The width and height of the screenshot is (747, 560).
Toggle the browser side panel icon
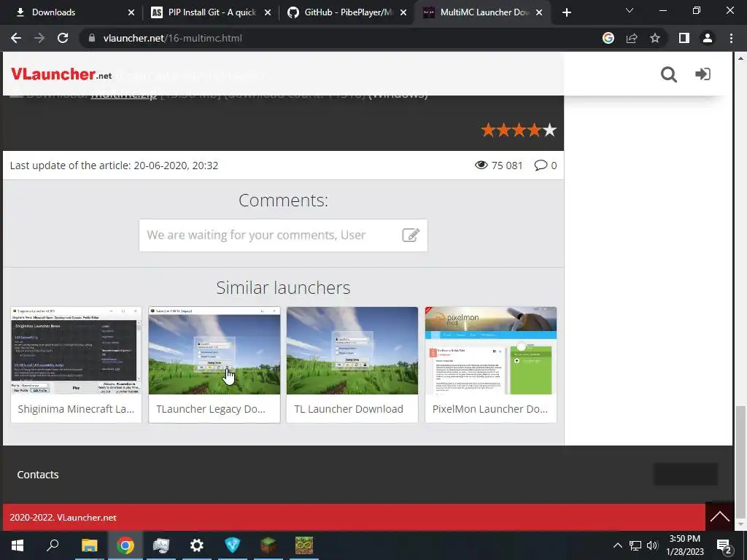(x=684, y=38)
